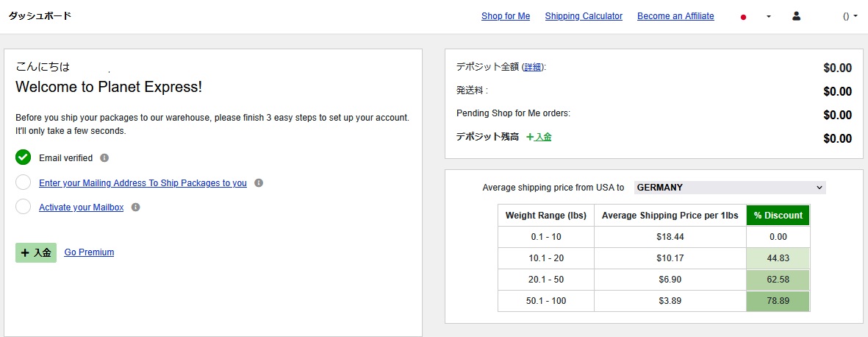Click info icon beside Email verified
The image size is (868, 337).
pos(104,158)
